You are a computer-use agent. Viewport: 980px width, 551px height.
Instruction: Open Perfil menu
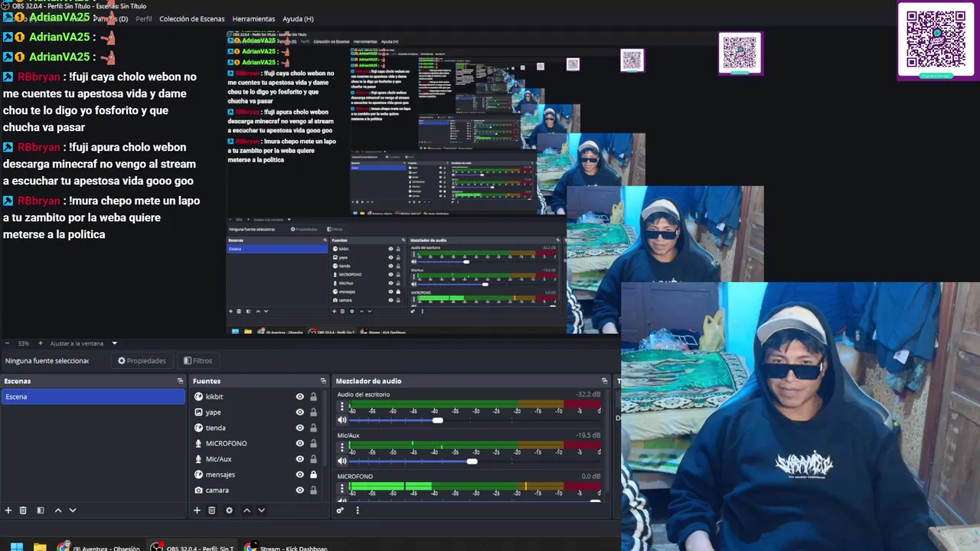(x=144, y=19)
